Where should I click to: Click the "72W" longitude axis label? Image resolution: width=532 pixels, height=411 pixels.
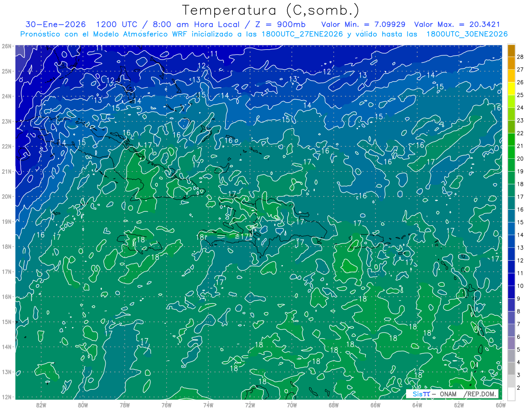click(x=250, y=405)
